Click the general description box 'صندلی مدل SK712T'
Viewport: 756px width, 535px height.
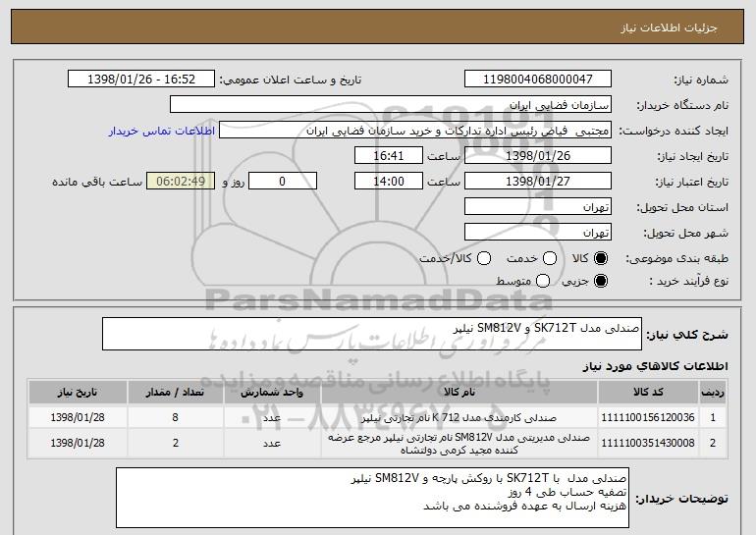point(372,334)
